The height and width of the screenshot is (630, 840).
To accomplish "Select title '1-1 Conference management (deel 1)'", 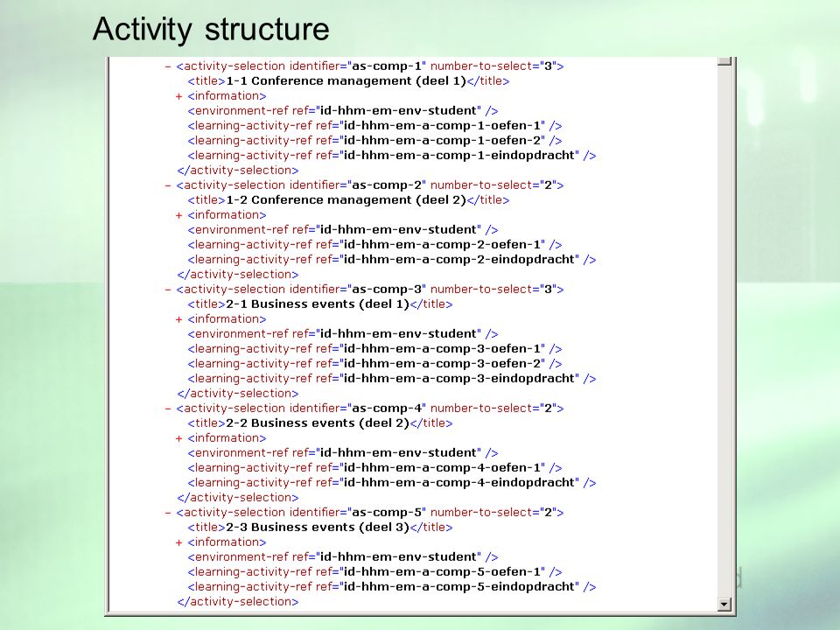I will tap(346, 80).
